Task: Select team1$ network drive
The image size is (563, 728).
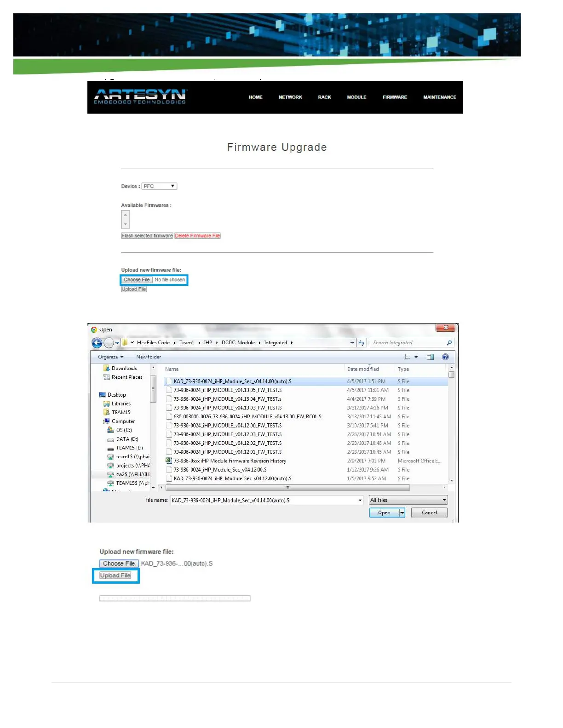Action: click(128, 456)
